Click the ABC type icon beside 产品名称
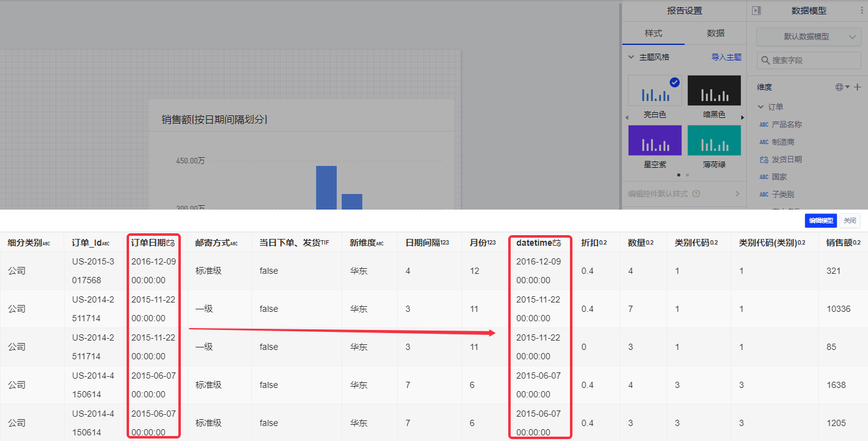The image size is (868, 441). pyautogui.click(x=764, y=125)
